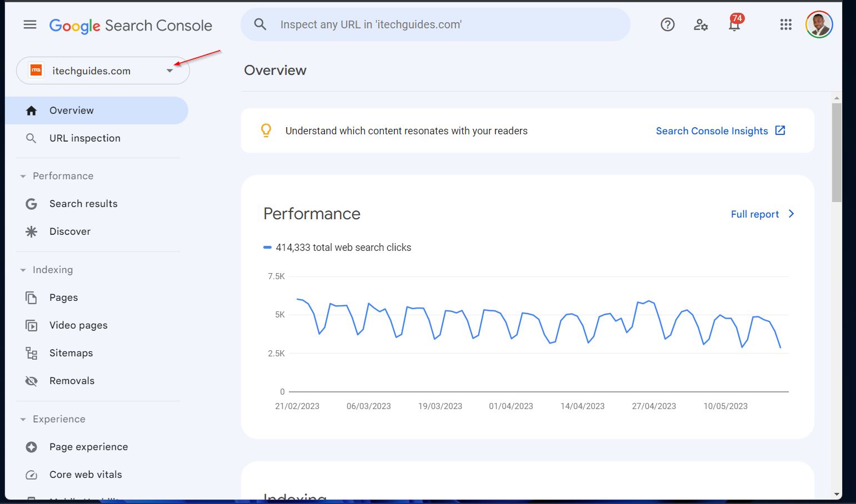Screen dimensions: 856x504
Task: Click the search magnifier icon in URL bar
Action: [260, 24]
